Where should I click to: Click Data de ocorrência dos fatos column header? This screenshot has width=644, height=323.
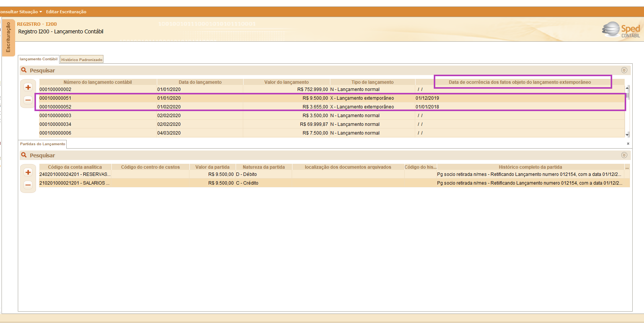[x=520, y=82]
